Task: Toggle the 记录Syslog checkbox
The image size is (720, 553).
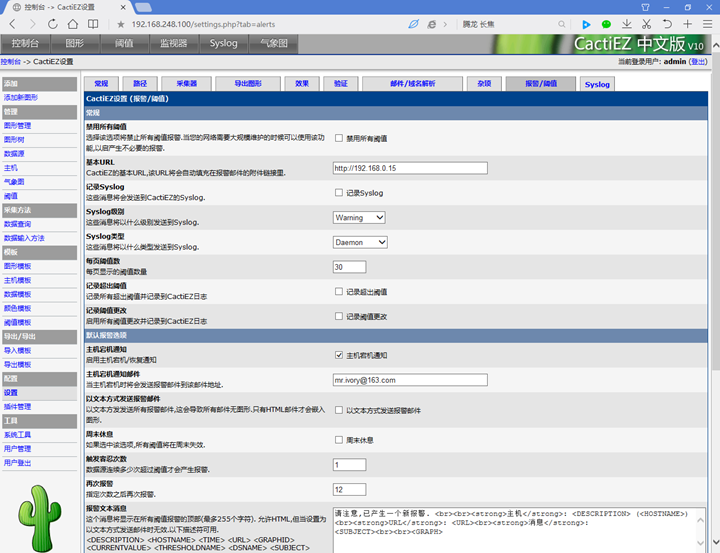Action: click(339, 193)
